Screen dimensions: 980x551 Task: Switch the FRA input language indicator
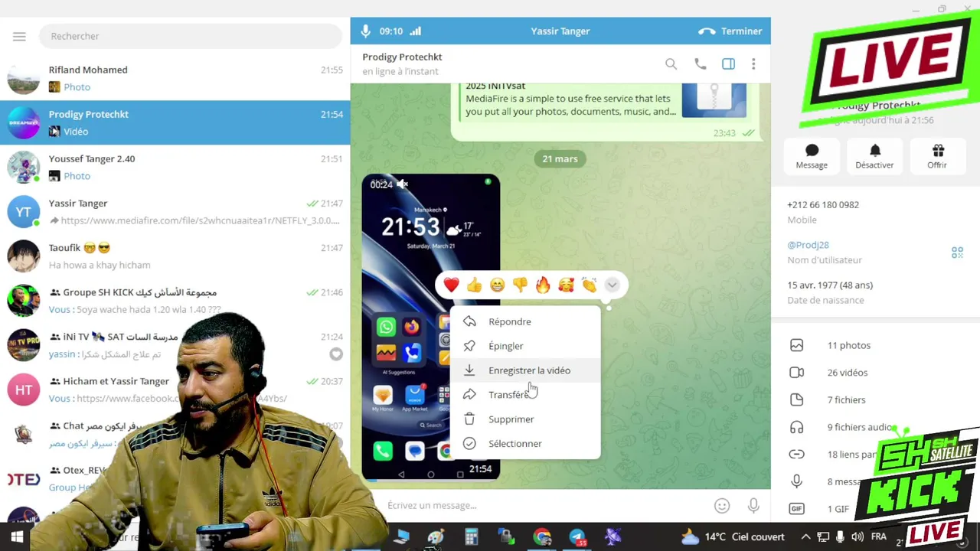pos(879,537)
